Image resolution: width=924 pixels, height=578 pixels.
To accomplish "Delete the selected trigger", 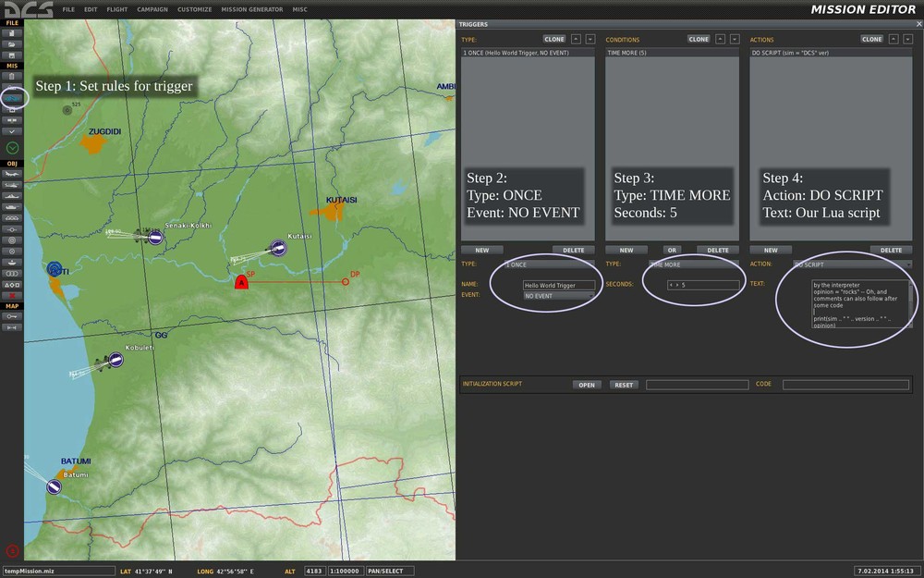I will [x=574, y=250].
